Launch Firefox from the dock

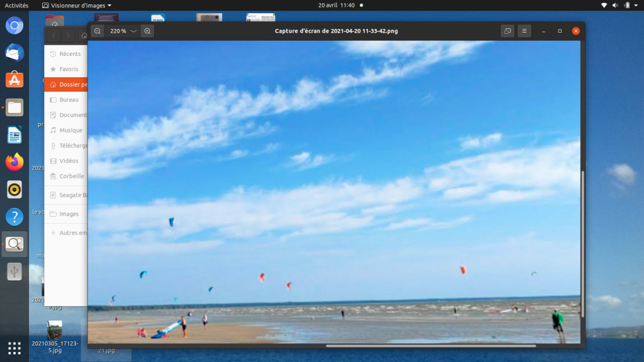point(14,162)
